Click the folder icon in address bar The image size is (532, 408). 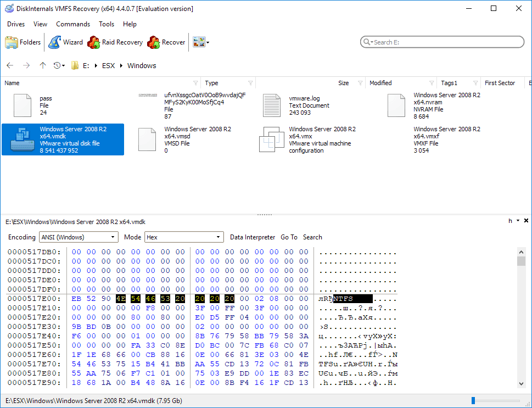coord(75,65)
